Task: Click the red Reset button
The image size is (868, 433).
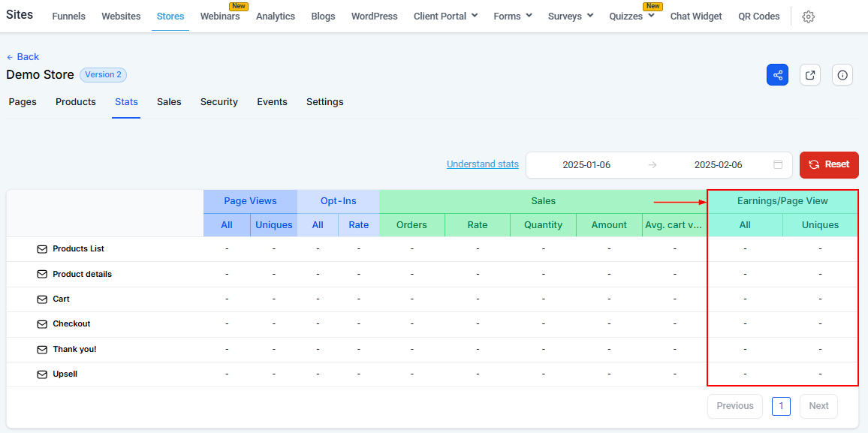Action: [x=829, y=164]
